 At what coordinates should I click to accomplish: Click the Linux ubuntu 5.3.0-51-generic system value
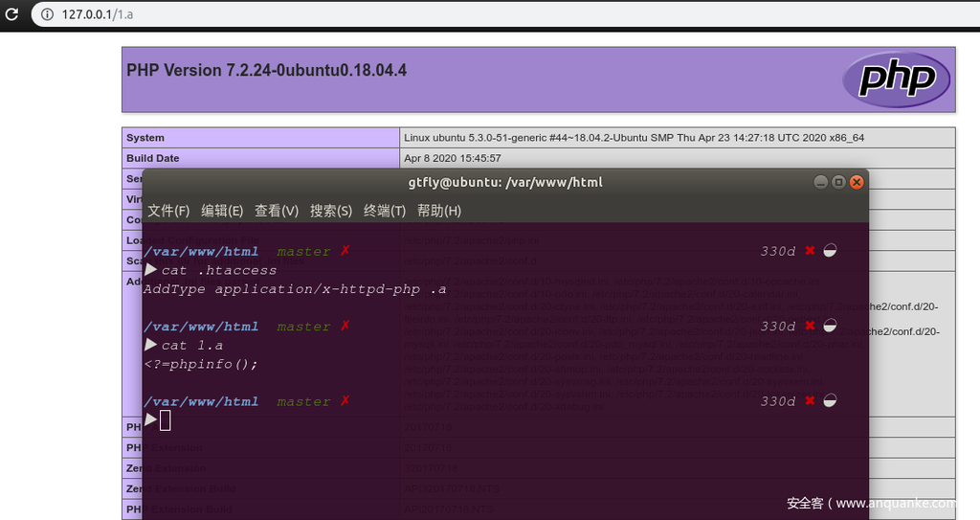[x=634, y=138]
